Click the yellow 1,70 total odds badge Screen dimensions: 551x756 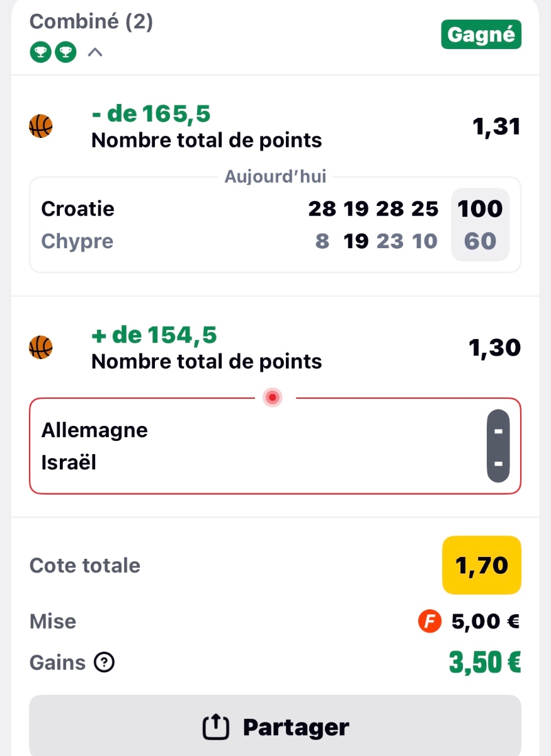482,565
